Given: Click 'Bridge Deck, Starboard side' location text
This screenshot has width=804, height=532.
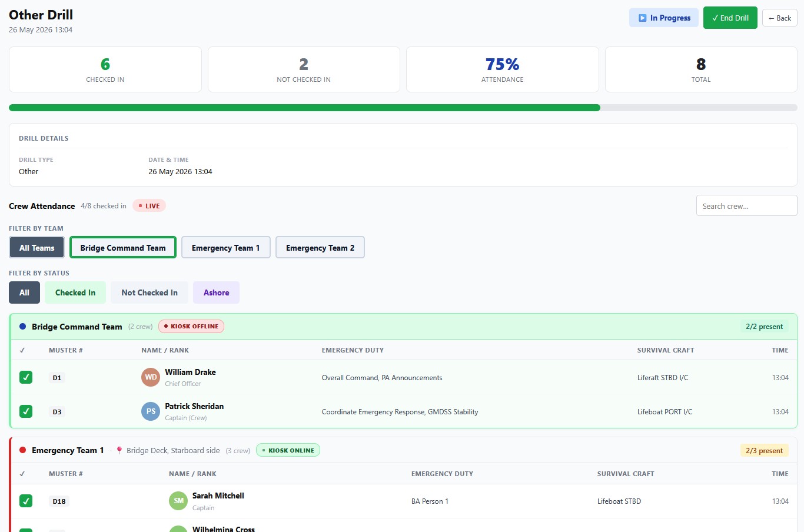Looking at the screenshot, I should point(173,450).
